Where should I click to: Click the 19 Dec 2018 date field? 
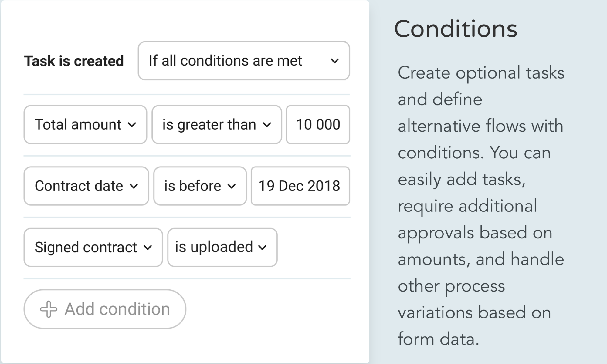pyautogui.click(x=300, y=186)
